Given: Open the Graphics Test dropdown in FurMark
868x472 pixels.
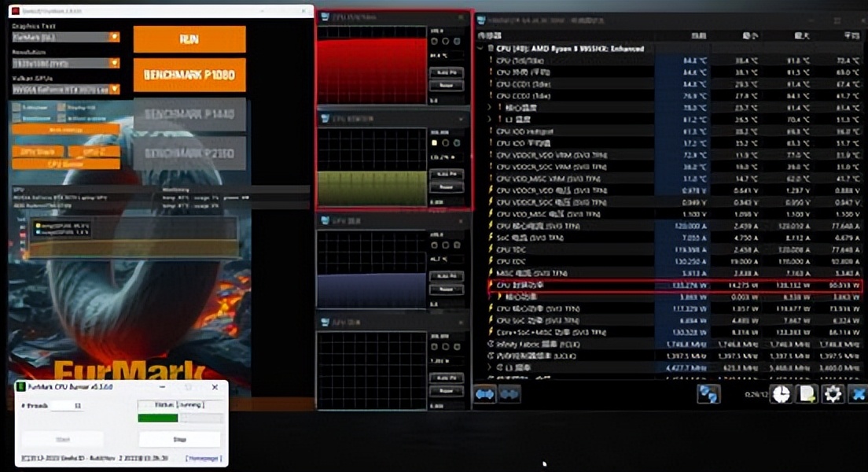Looking at the screenshot, I should click(65, 37).
